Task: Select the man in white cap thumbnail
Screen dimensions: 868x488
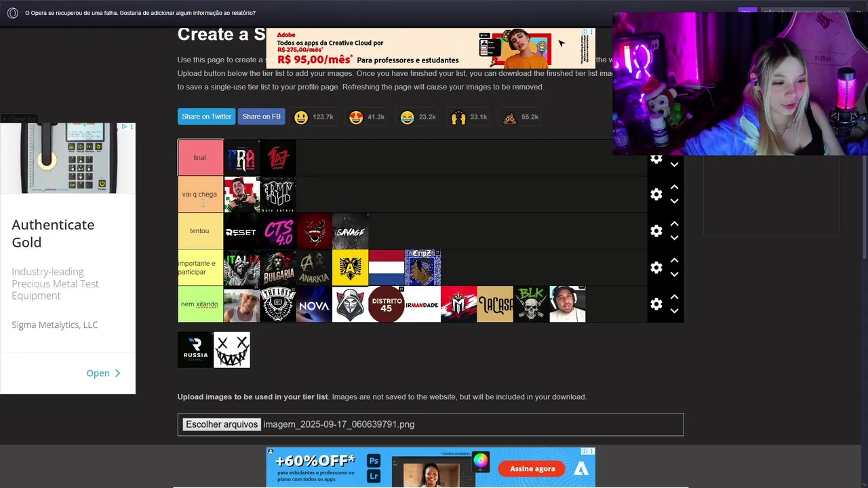Action: [241, 304]
